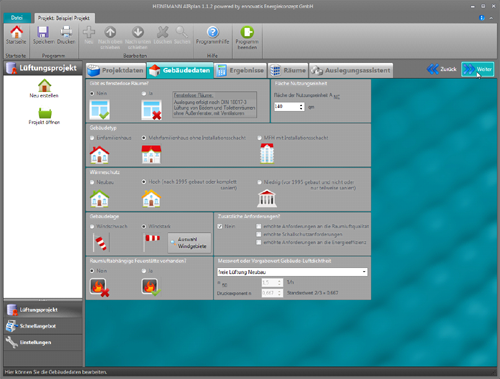Click the Neu plus icon
This screenshot has width=500, height=379.
click(x=89, y=32)
